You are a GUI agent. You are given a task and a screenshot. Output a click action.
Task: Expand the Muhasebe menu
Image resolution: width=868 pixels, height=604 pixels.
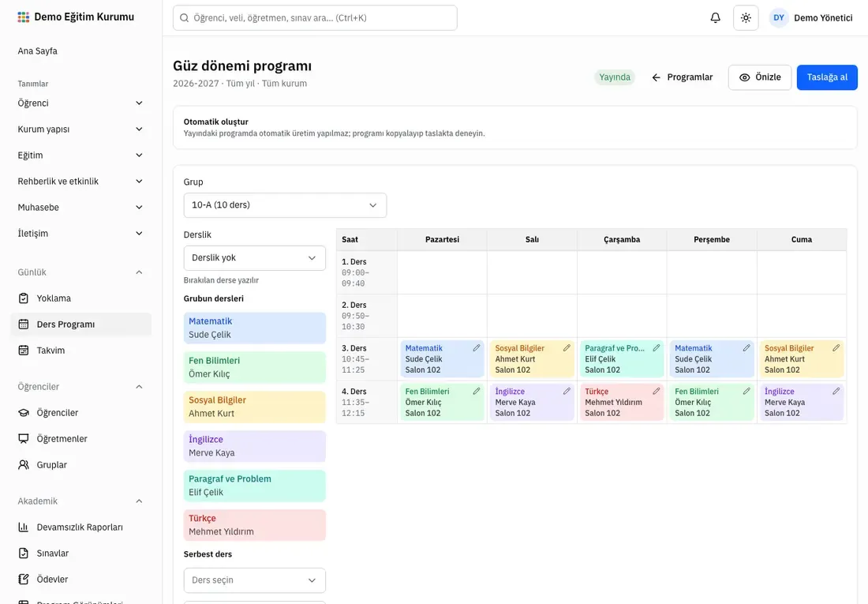click(80, 207)
